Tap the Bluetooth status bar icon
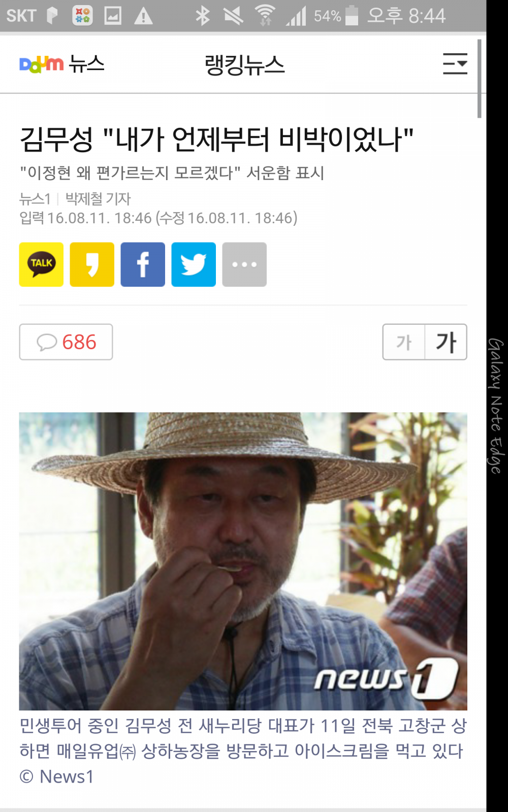This screenshot has width=508, height=812. (x=202, y=16)
